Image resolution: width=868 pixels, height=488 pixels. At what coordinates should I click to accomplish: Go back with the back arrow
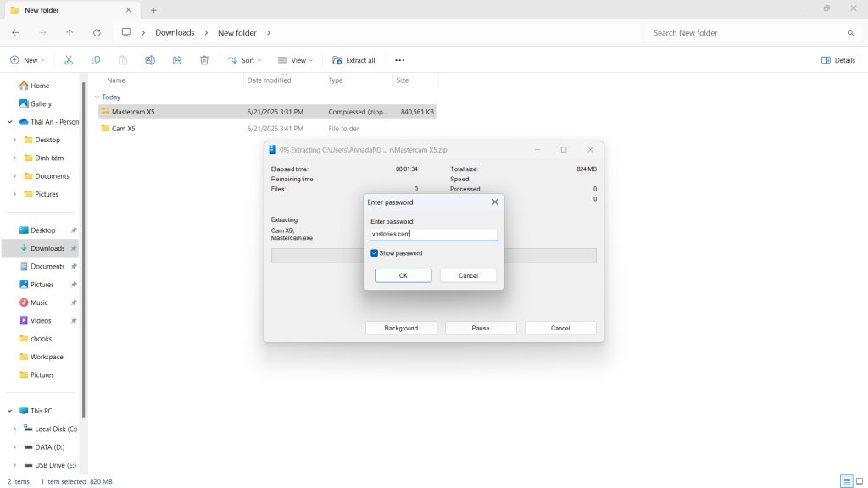(15, 33)
